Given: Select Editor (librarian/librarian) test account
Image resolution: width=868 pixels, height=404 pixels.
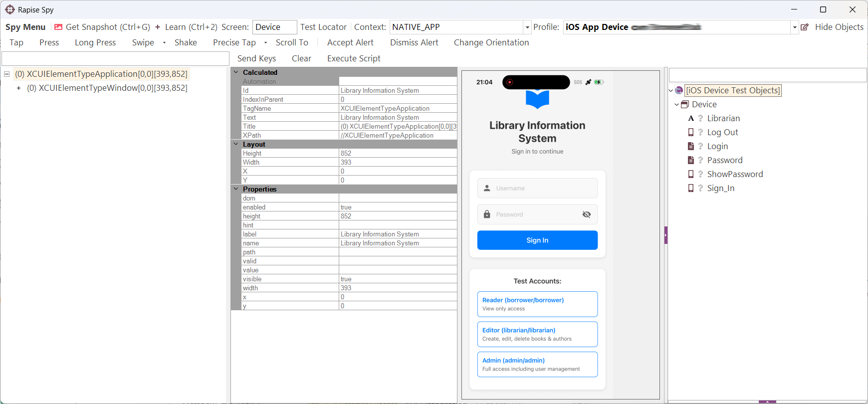Looking at the screenshot, I should pyautogui.click(x=537, y=334).
